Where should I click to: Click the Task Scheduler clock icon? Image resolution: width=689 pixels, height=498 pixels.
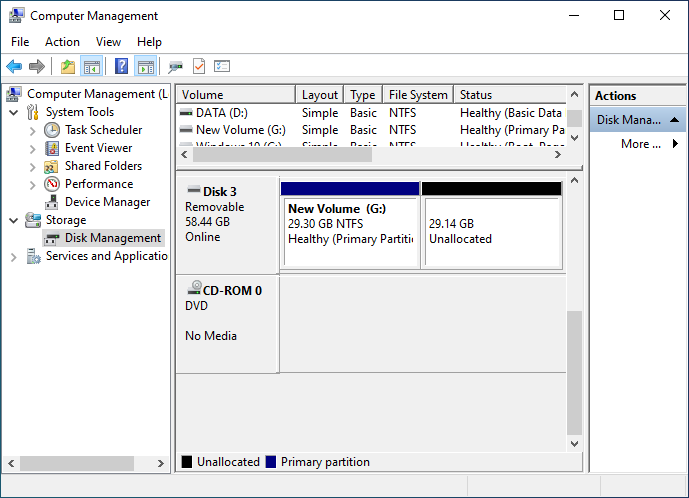tap(52, 130)
